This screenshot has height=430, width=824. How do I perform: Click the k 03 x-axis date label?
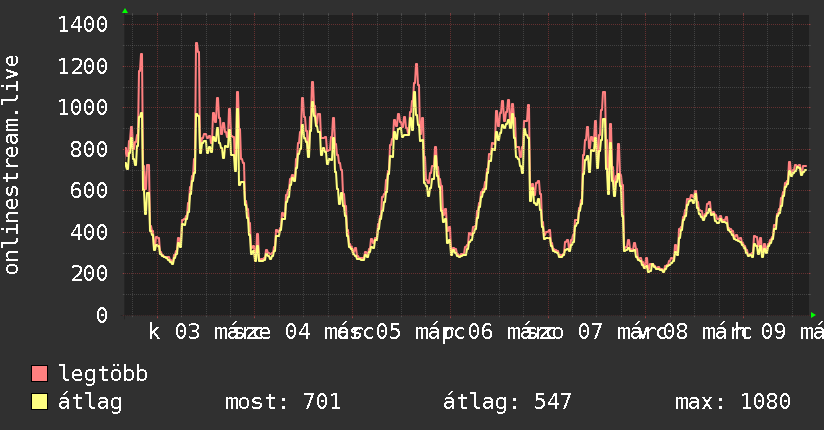pos(174,332)
